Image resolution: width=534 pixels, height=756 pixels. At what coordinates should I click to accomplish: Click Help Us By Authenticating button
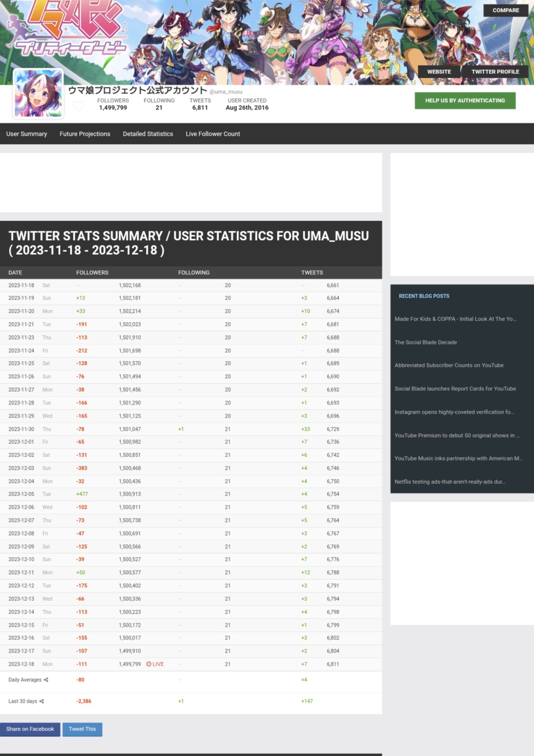[x=465, y=101]
